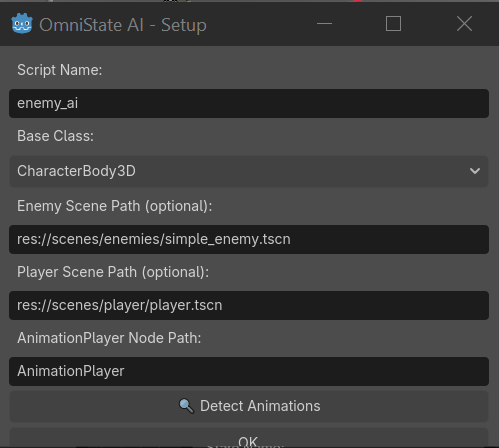The height and width of the screenshot is (448, 499).
Task: Click the OmniState AI - Setup title text
Action: pyautogui.click(x=123, y=25)
